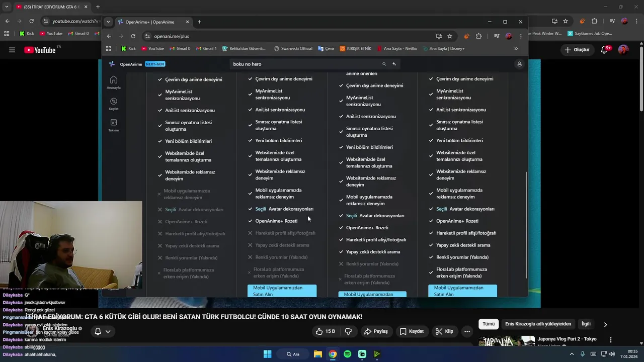Click the YouTube logo
This screenshot has width=644, height=362.
[40, 50]
